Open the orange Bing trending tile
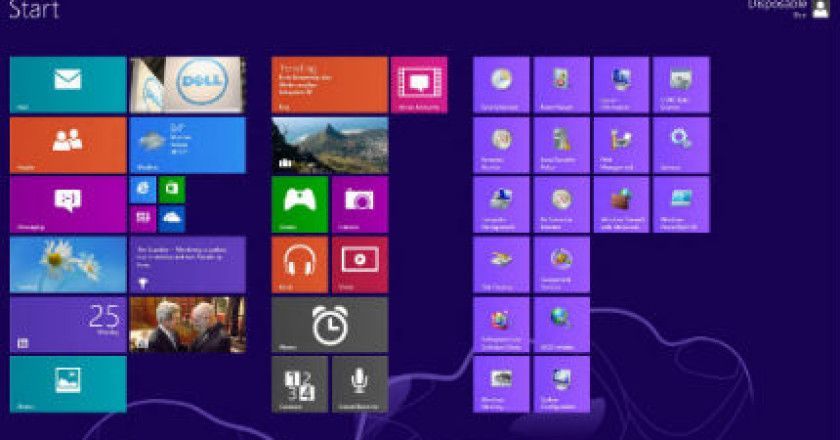The image size is (840, 440). point(329,85)
